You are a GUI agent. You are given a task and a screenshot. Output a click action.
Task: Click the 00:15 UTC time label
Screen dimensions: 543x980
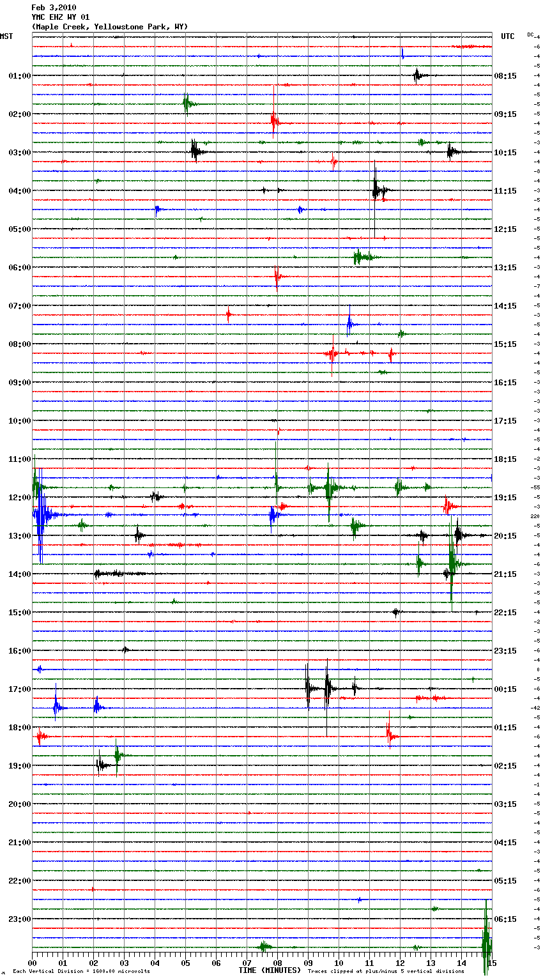(505, 689)
